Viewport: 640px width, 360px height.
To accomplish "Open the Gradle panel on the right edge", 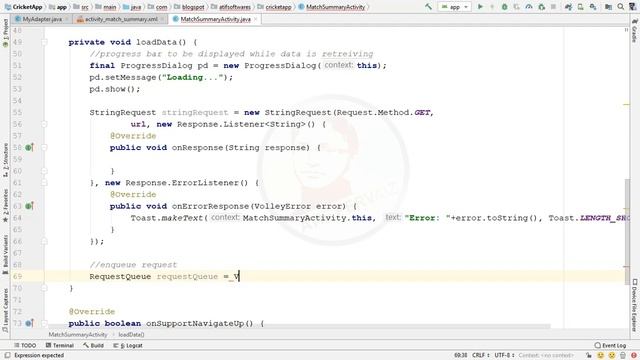I will click(x=634, y=31).
